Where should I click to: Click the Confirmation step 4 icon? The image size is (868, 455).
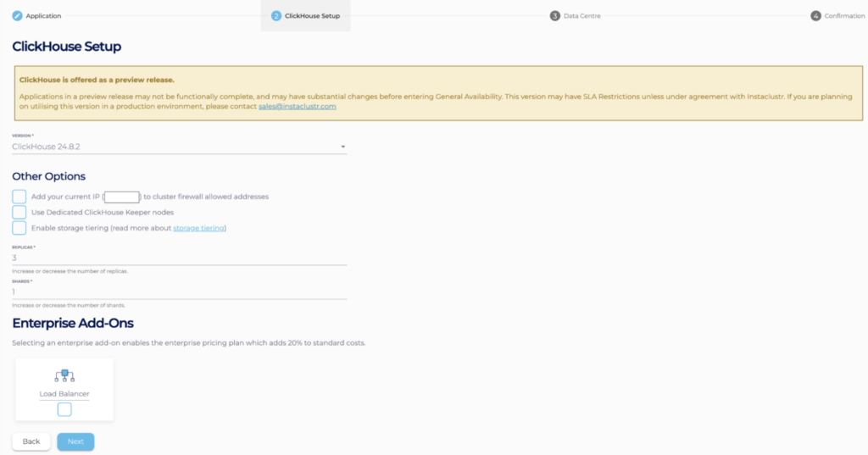(x=815, y=16)
